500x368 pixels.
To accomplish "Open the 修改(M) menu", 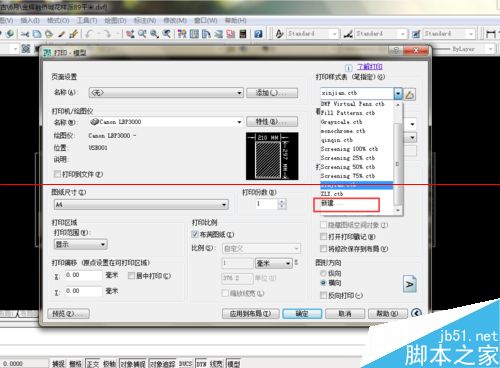I will [x=175, y=21].
